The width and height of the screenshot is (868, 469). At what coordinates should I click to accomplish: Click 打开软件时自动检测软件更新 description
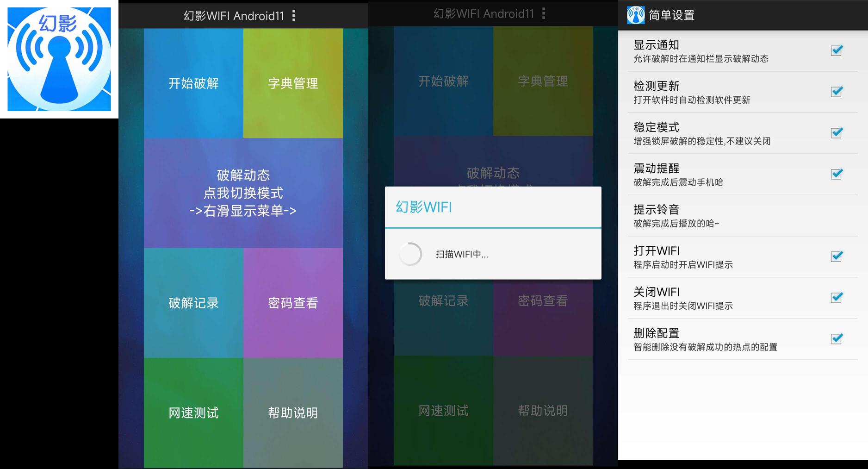pyautogui.click(x=692, y=100)
